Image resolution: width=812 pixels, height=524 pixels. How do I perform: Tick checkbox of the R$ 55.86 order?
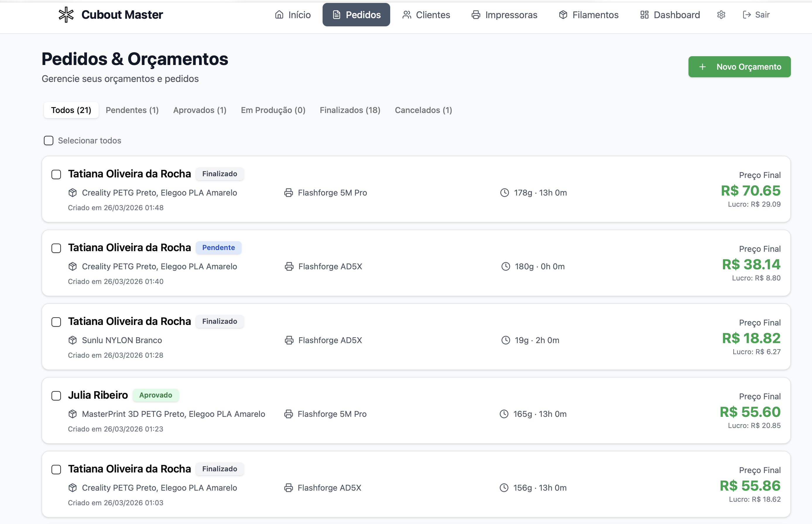point(56,470)
